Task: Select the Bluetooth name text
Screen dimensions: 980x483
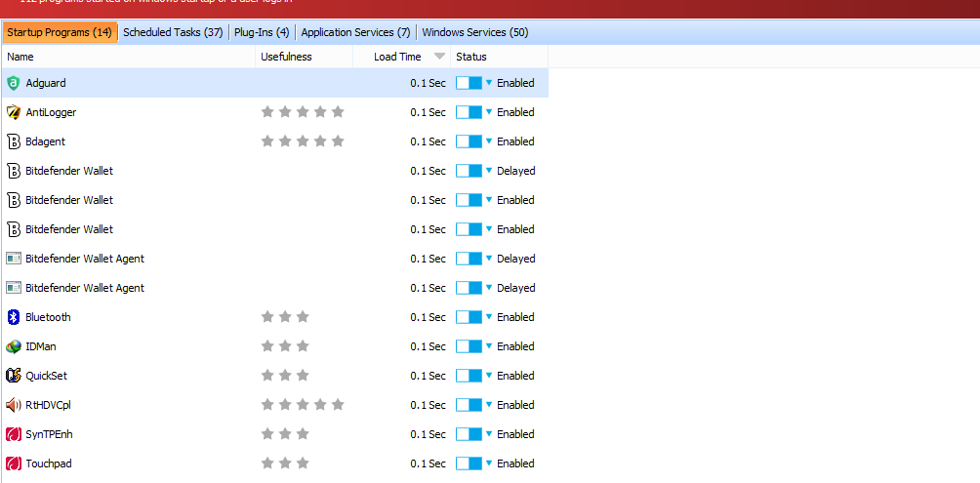Action: (48, 317)
